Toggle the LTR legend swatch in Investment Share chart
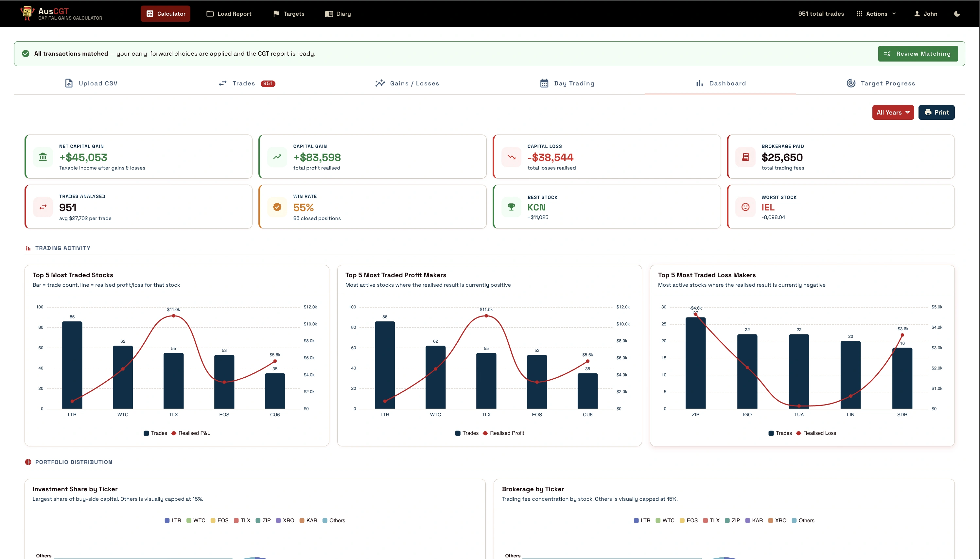The height and width of the screenshot is (559, 980). pyautogui.click(x=167, y=521)
